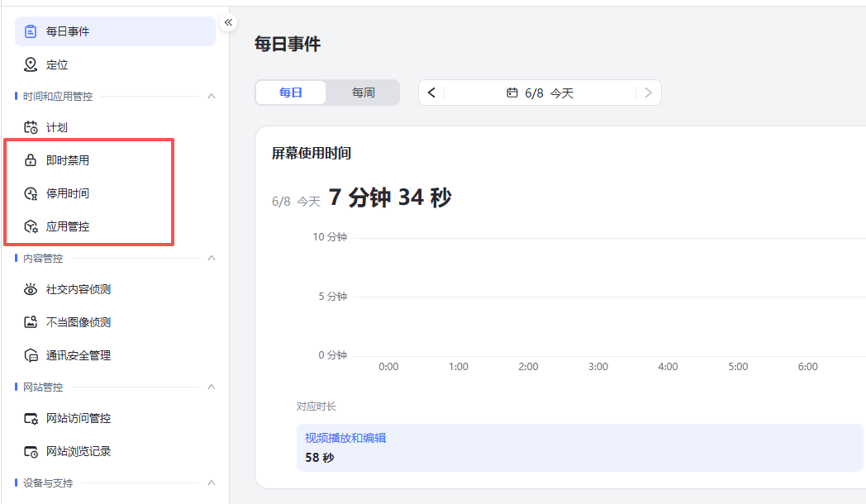Screen dimensions: 866x504
Task: Click the 不当图像侦测 image icon
Action: [31, 322]
